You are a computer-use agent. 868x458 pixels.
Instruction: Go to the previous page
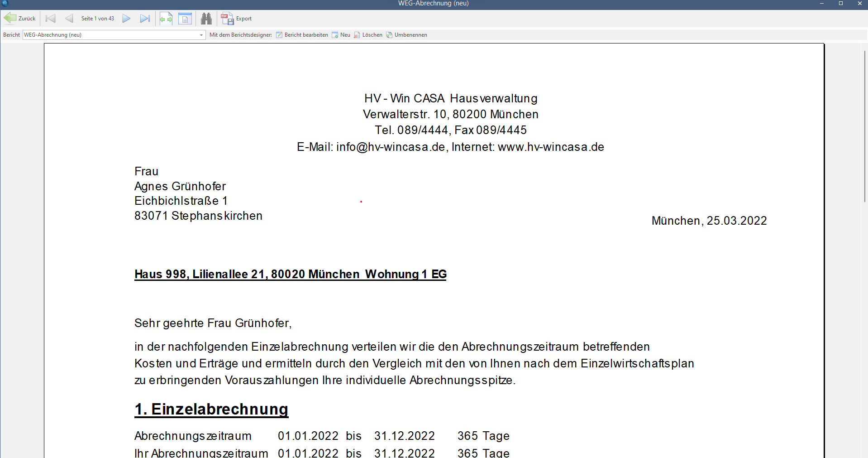69,19
